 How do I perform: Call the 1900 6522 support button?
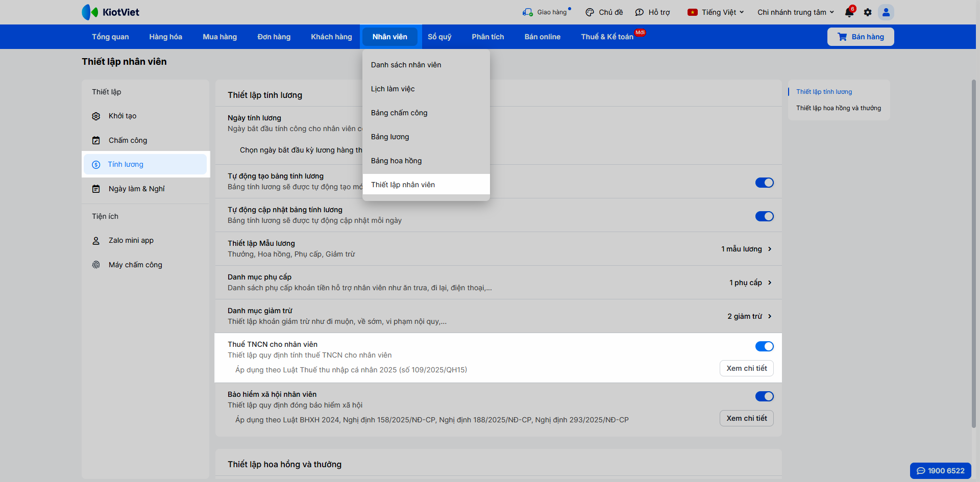pos(941,471)
